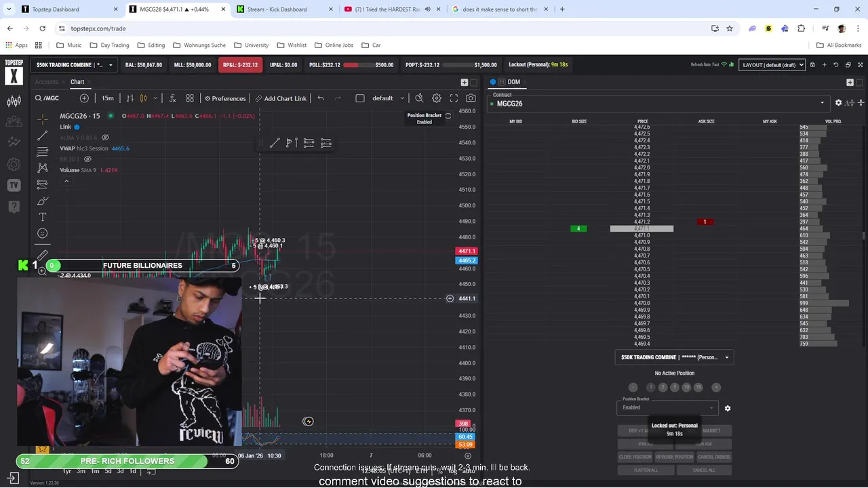This screenshot has width=868, height=488.
Task: Toggle the DOM H hold button
Action: (x=502, y=82)
